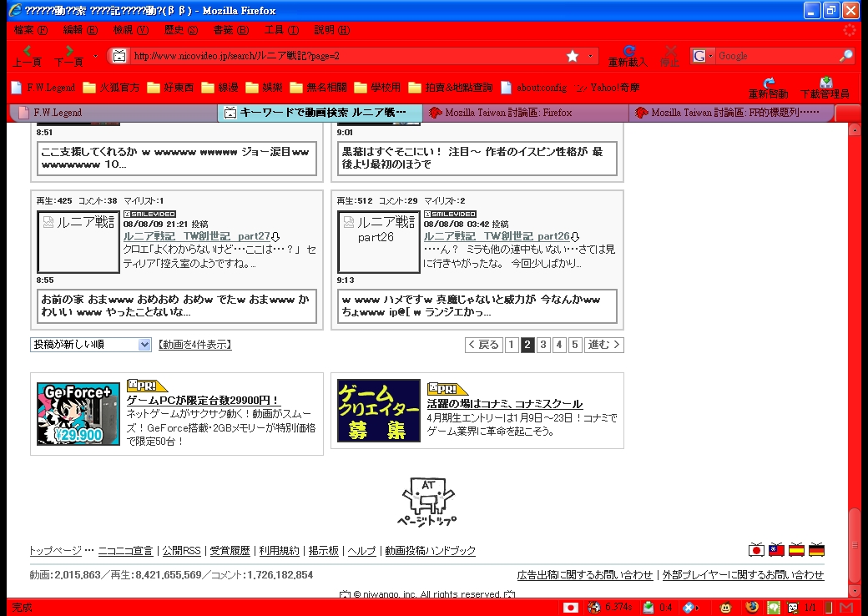Switch to the F.W.Legend tab

click(x=57, y=113)
